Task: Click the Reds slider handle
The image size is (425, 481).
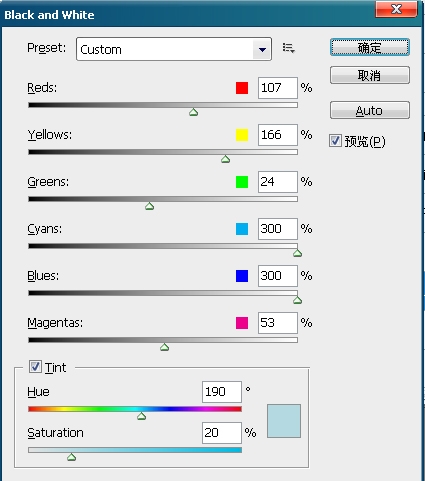Action: click(193, 112)
